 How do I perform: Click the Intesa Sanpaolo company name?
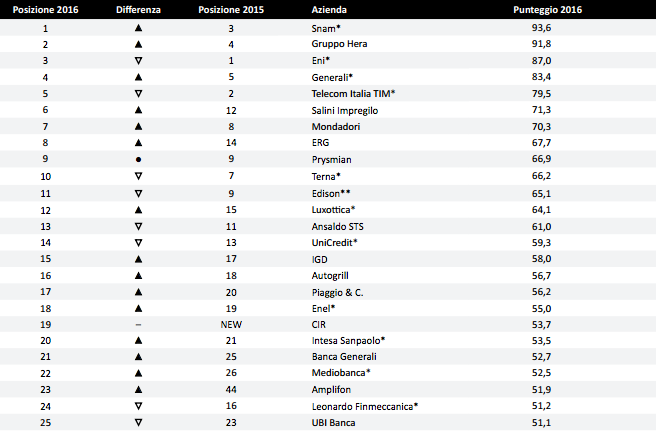click(348, 341)
